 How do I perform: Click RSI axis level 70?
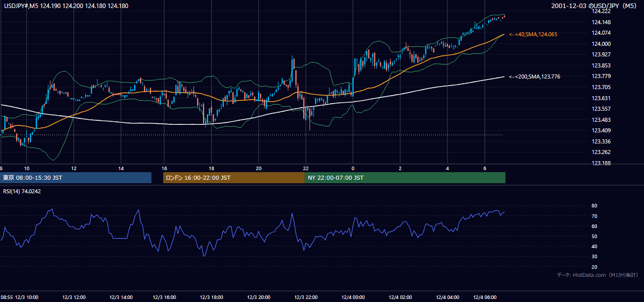(x=595, y=216)
